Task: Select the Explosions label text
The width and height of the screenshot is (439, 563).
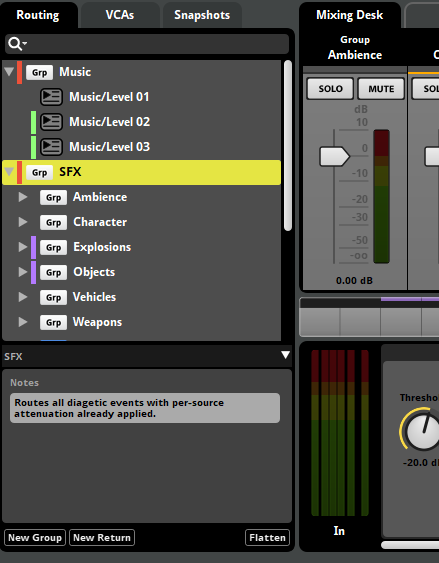Action: [x=102, y=247]
